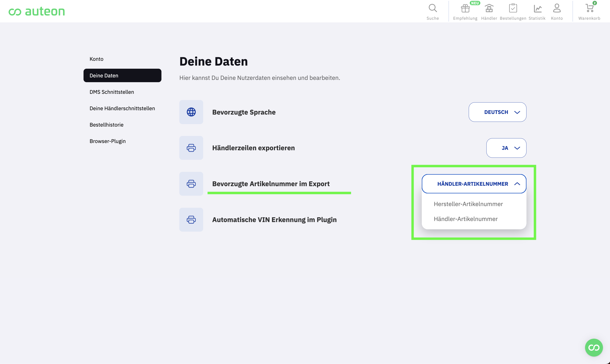Open the green auteon chat bubble
This screenshot has height=364, width=610.
tap(594, 348)
